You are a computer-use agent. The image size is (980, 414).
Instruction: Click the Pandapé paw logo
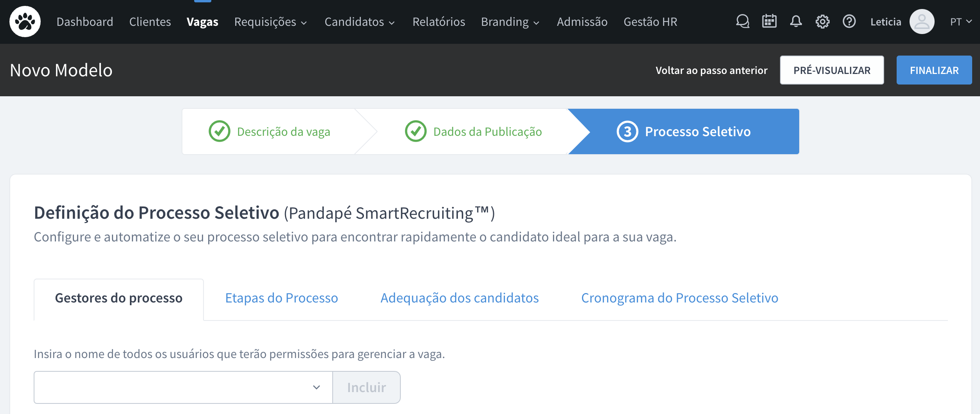[25, 22]
